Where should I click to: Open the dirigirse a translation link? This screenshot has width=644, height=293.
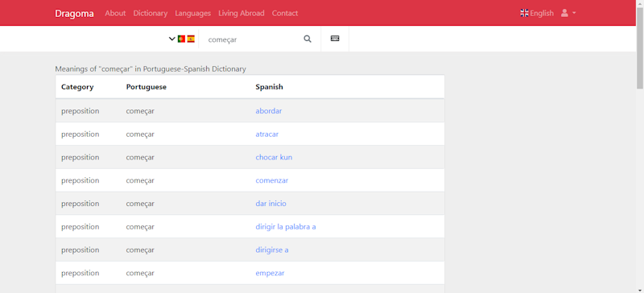(x=272, y=250)
